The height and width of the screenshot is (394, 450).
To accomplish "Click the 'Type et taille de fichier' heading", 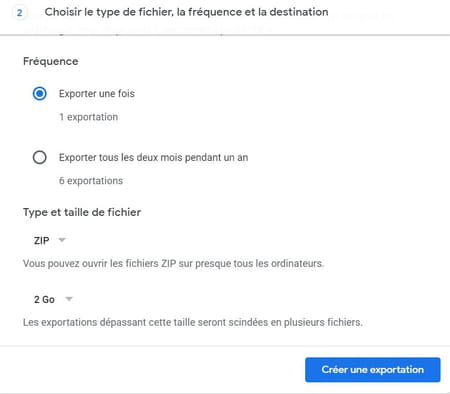I will point(82,212).
